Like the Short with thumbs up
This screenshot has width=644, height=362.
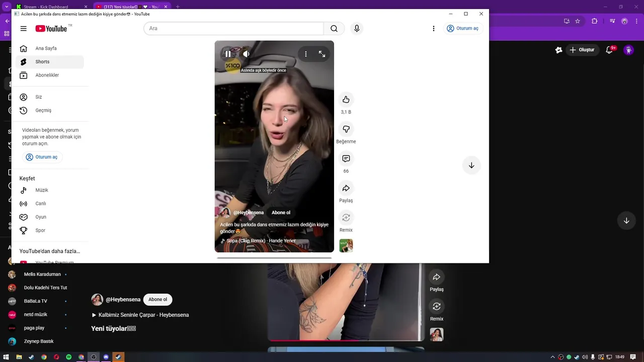(346, 100)
